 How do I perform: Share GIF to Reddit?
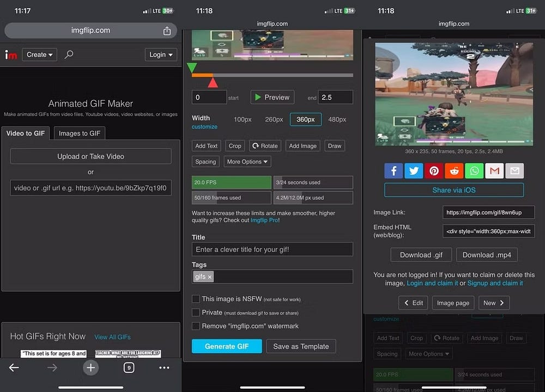click(454, 171)
